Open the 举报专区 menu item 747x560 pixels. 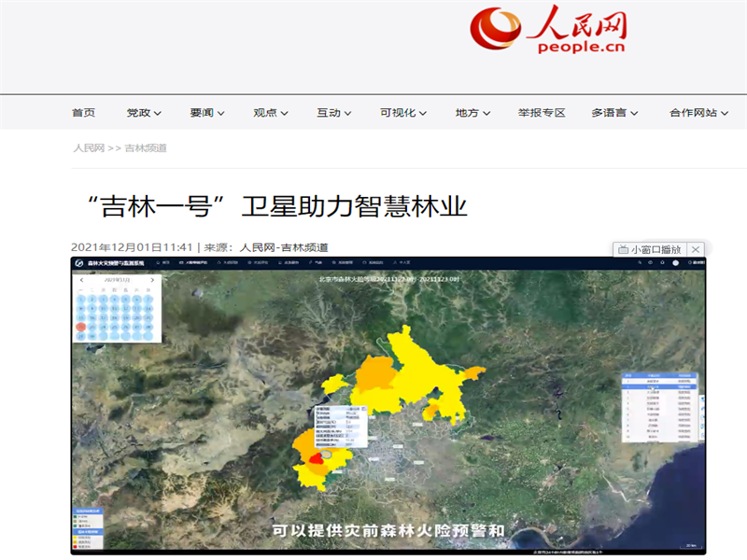tap(542, 113)
